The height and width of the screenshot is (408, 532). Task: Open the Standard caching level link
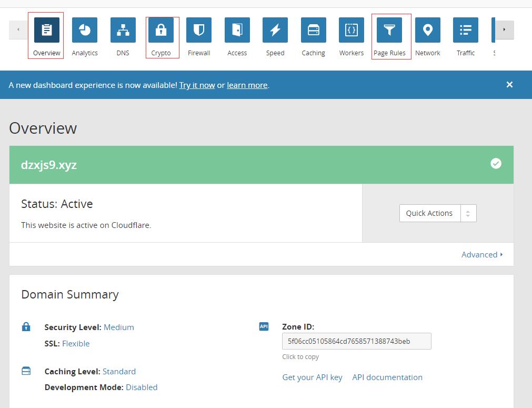tap(119, 371)
